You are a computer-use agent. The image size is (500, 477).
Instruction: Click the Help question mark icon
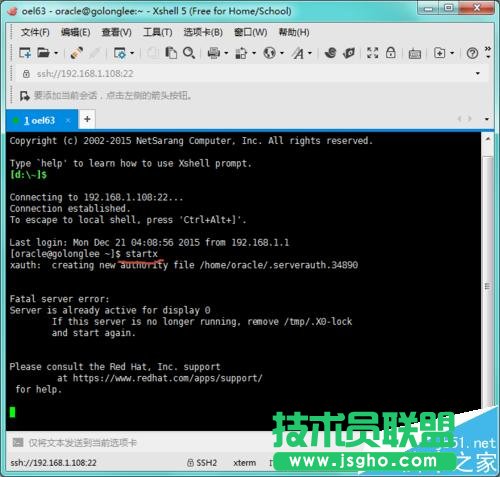pos(472,53)
